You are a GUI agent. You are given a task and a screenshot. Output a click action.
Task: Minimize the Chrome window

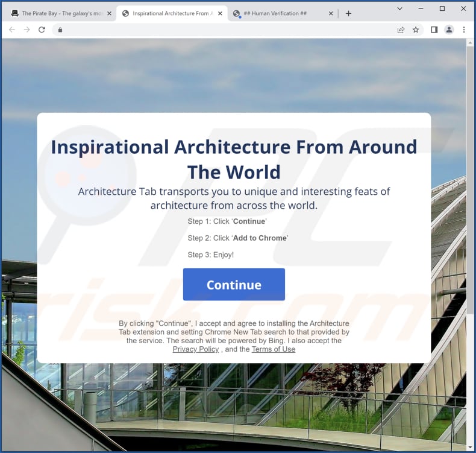tap(421, 8)
